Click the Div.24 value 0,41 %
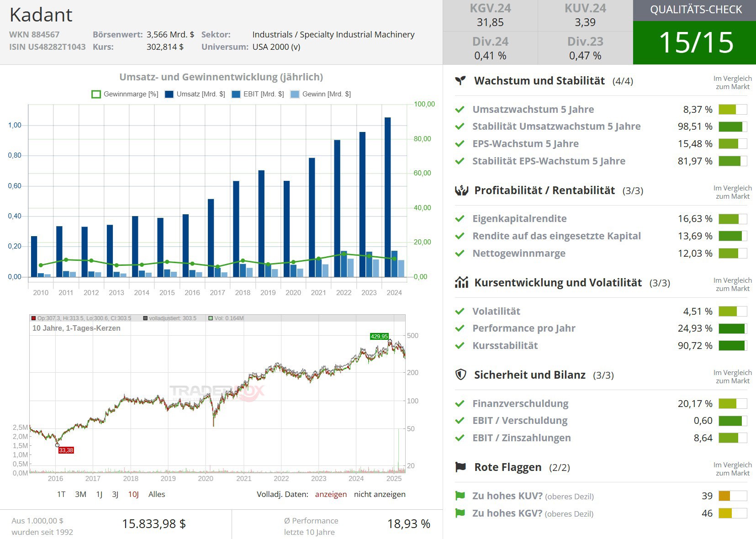Image resolution: width=756 pixels, height=539 pixels. click(490, 56)
